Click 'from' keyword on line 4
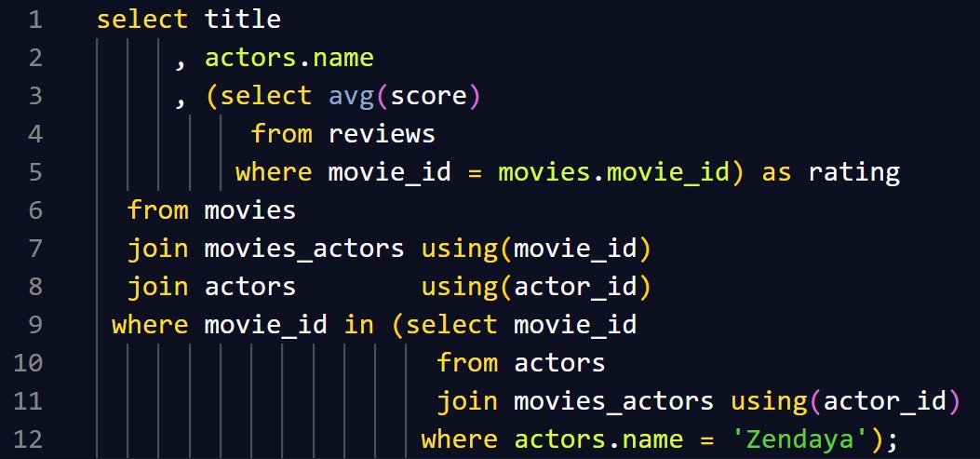The image size is (980, 459). tap(281, 134)
